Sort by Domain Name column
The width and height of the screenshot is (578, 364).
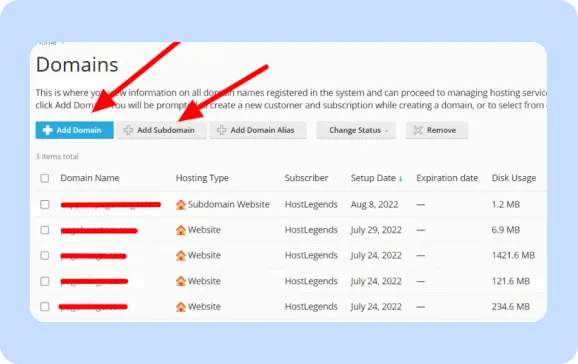[x=90, y=178]
